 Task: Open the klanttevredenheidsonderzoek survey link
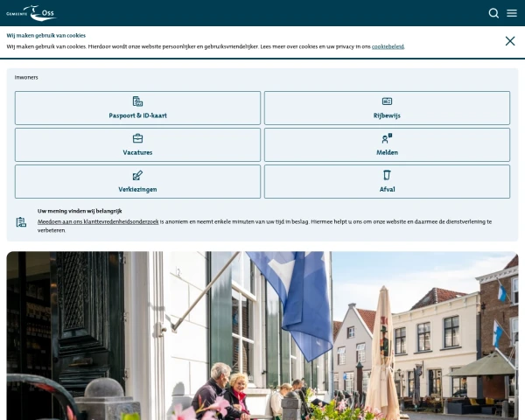click(x=98, y=221)
